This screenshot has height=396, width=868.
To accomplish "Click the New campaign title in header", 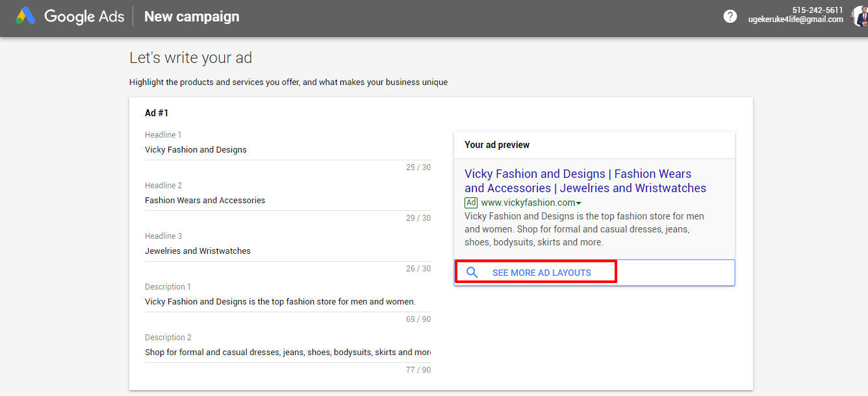I will (x=192, y=17).
